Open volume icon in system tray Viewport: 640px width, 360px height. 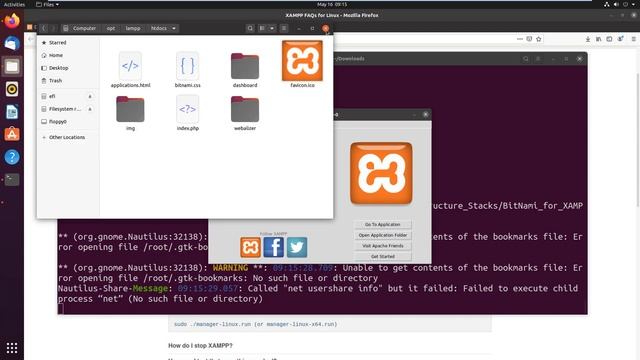(616, 4)
